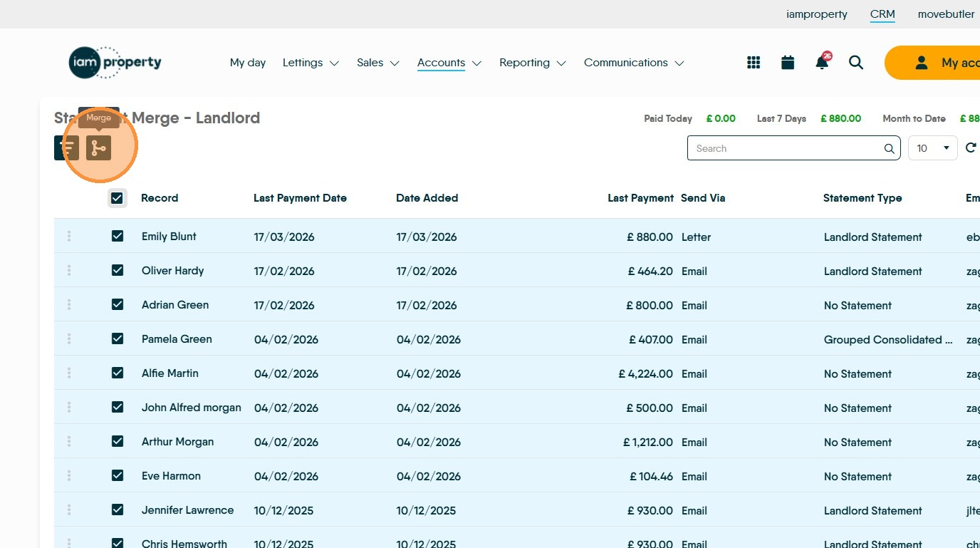Expand the Reporting menu

(x=533, y=63)
